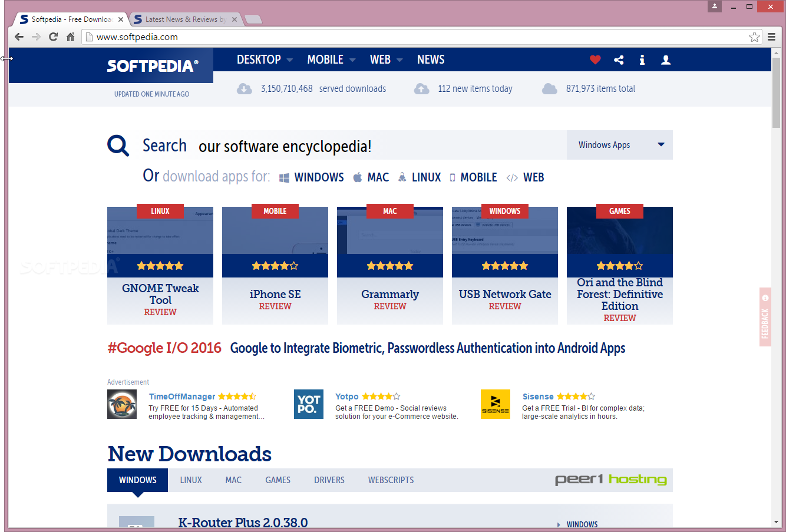Reload the page with refresh icon

pyautogui.click(x=53, y=37)
